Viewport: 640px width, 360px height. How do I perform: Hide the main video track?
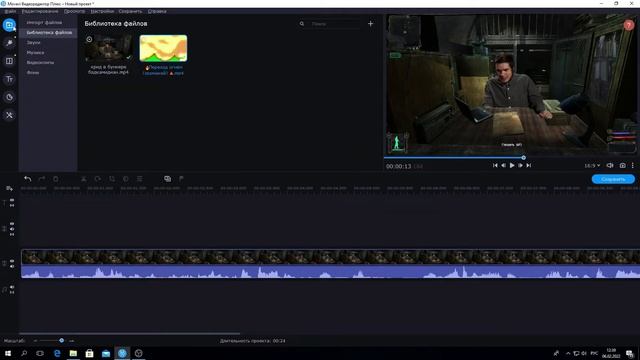[12, 260]
